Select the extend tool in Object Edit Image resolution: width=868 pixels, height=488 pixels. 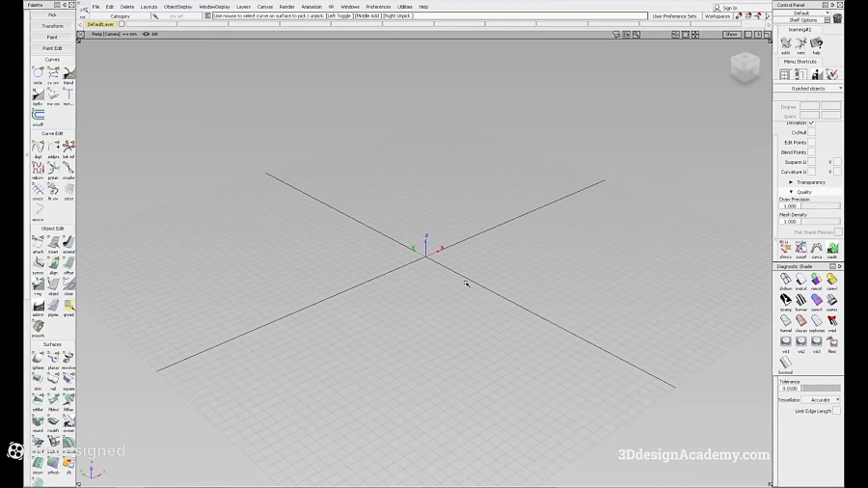pos(68,242)
